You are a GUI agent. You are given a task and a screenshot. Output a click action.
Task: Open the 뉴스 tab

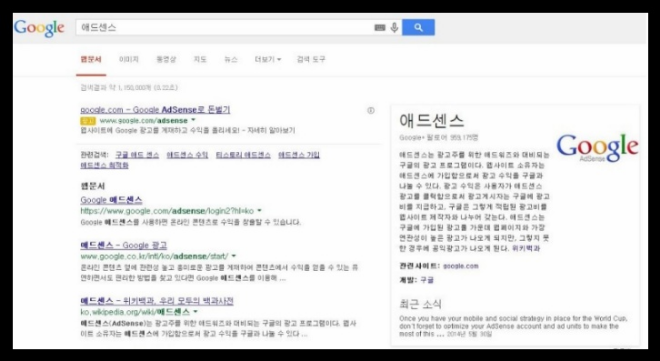pos(231,59)
